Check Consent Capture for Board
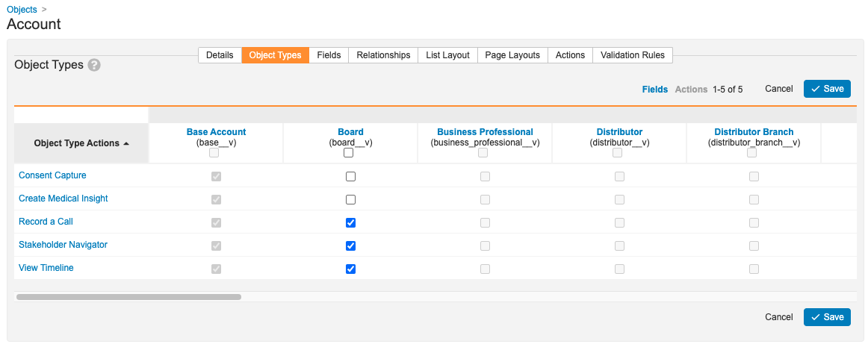The image size is (868, 347). (x=350, y=177)
